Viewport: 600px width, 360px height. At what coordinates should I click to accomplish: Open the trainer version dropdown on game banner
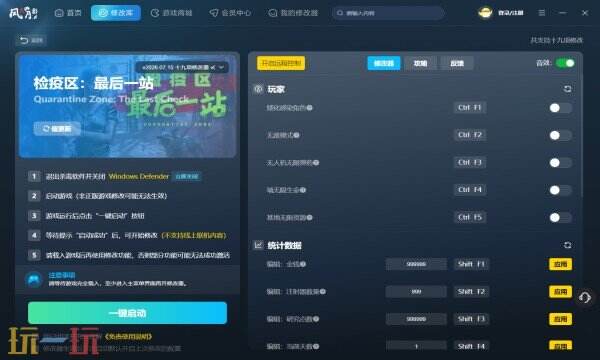pyautogui.click(x=182, y=67)
